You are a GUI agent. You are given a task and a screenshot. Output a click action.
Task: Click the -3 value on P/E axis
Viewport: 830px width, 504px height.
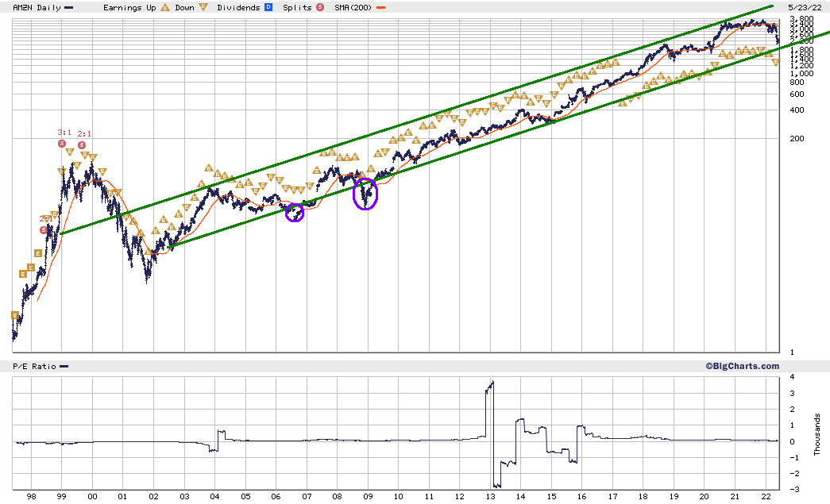click(794, 489)
